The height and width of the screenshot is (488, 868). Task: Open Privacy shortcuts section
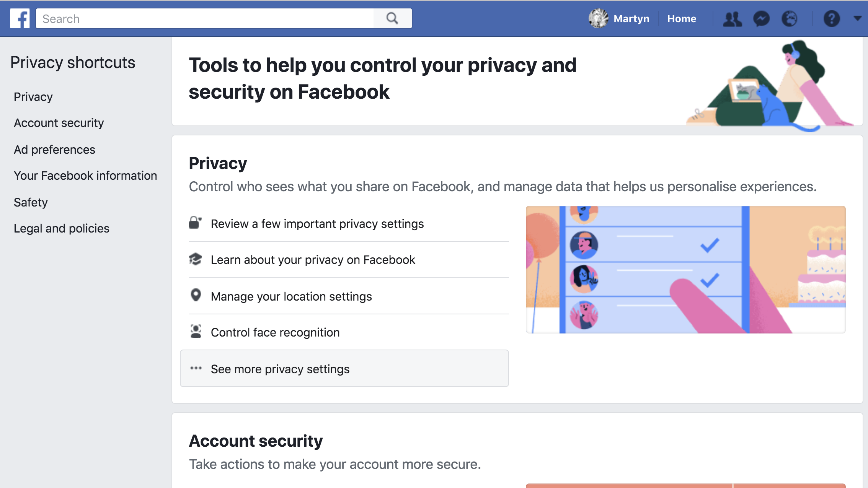tap(73, 61)
